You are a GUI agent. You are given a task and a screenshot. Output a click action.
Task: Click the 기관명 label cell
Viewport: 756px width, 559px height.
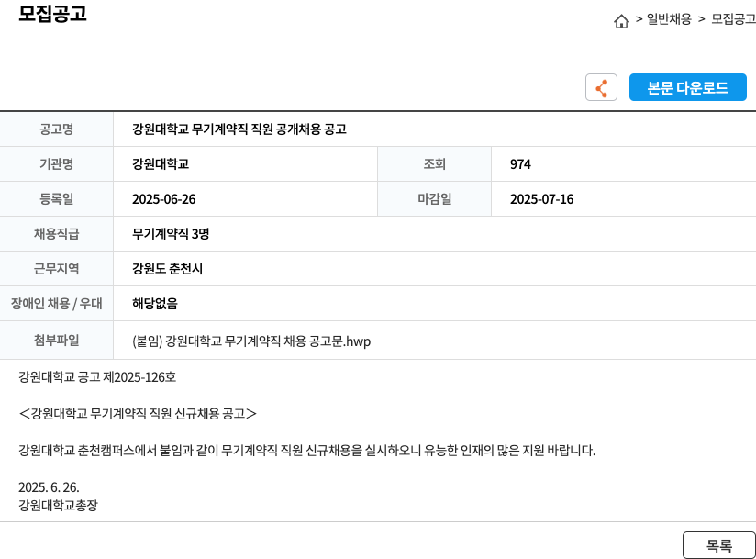56,164
